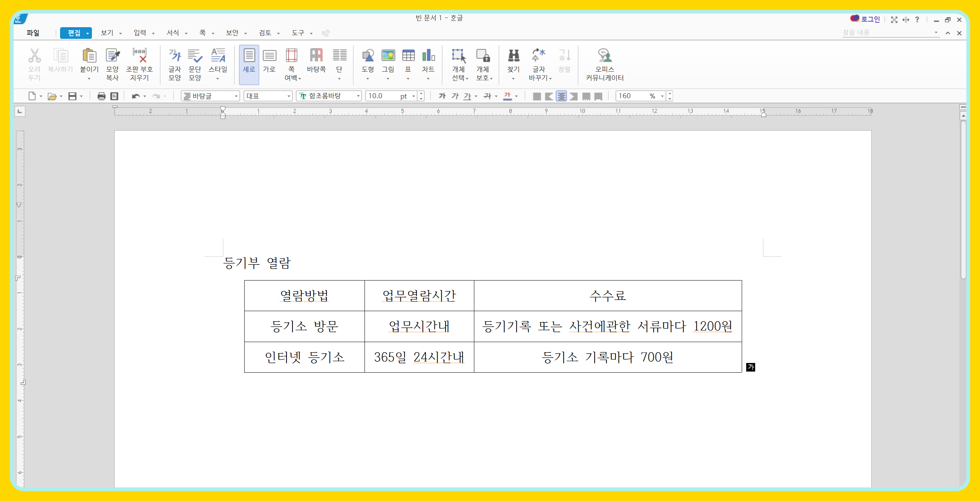This screenshot has height=501, width=980.
Task: Expand the 160 % zoom dropdown
Action: coord(662,96)
